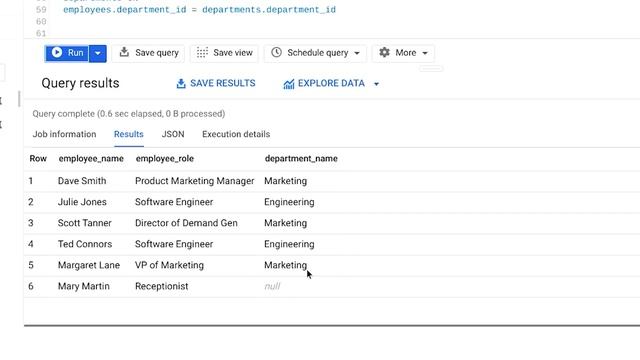Image resolution: width=640 pixels, height=360 pixels.
Task: Switch to Job information tab
Action: pos(64,134)
